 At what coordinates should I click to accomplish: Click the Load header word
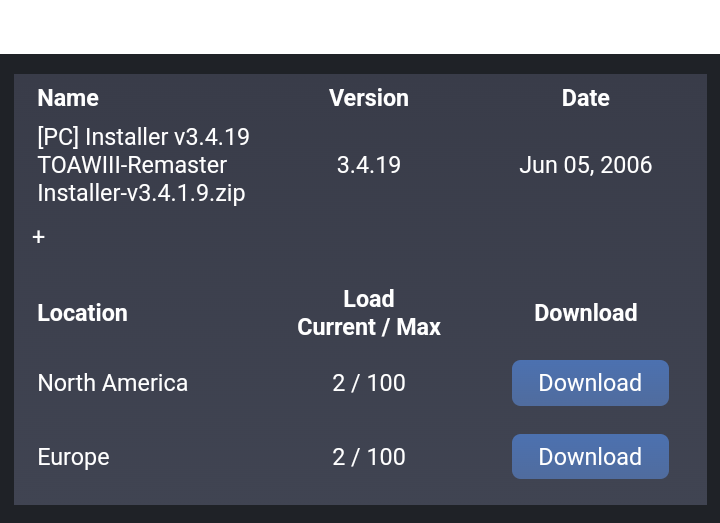point(369,299)
